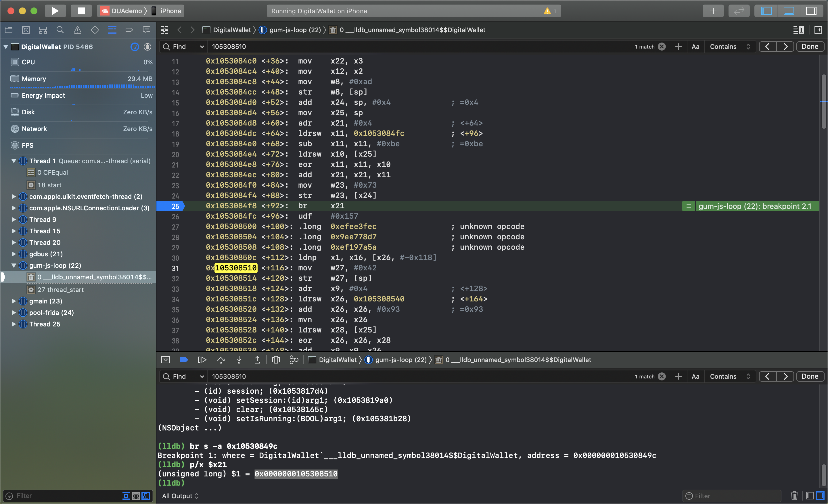Click Continue program execution icon
Viewport: 828px width, 504px height.
coord(202,360)
